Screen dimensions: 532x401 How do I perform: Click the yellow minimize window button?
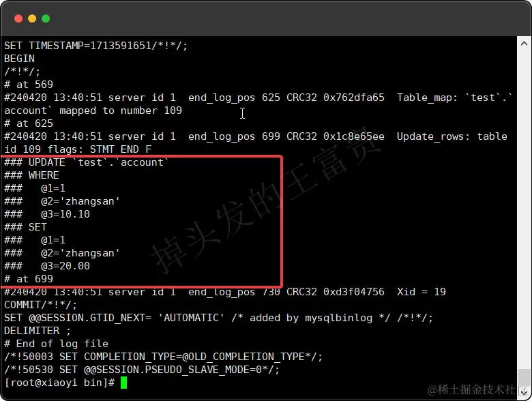pyautogui.click(x=32, y=18)
